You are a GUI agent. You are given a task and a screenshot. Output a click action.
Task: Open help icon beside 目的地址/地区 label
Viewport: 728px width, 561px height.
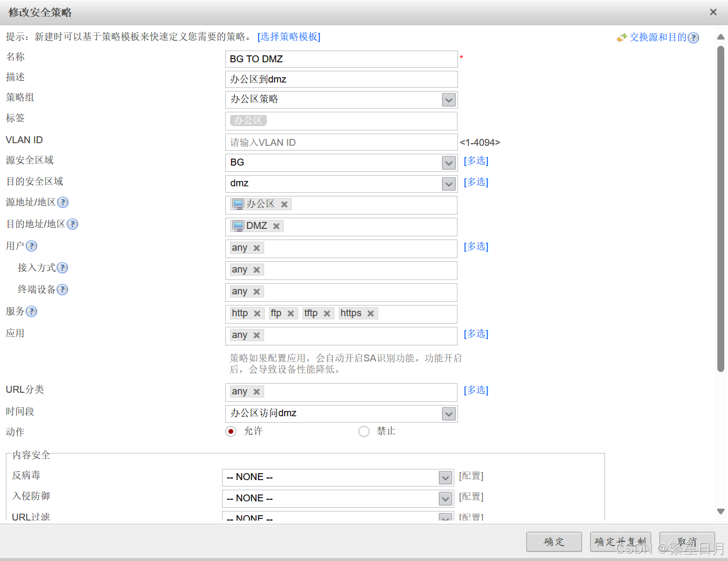[x=72, y=224]
